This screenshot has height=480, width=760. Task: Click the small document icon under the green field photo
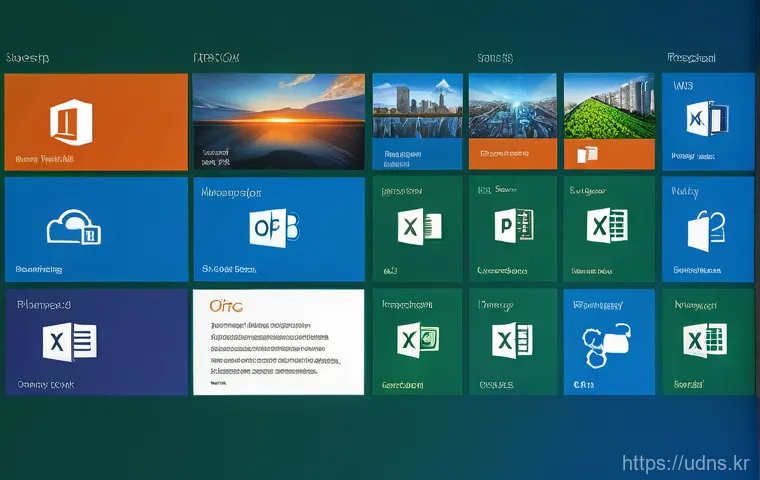(x=587, y=155)
